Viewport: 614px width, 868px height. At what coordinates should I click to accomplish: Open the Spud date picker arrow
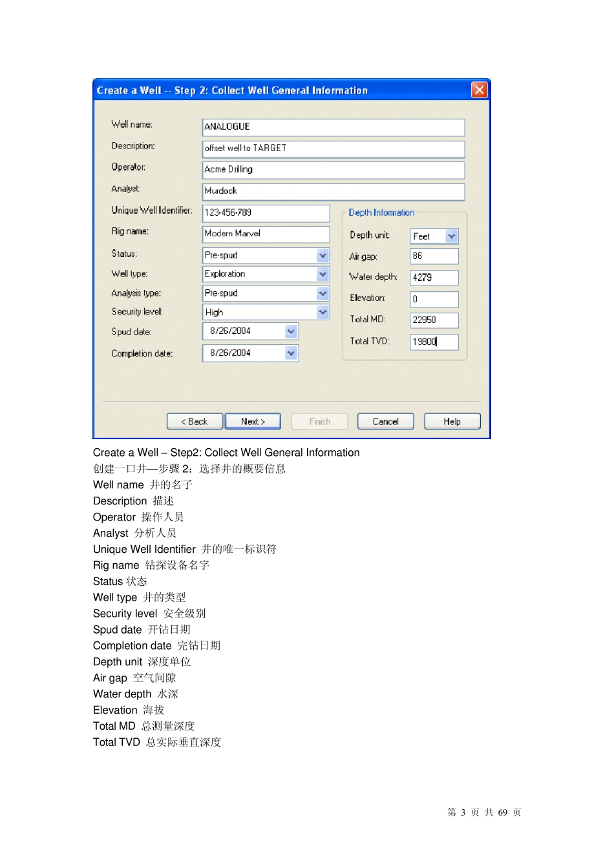tap(291, 331)
